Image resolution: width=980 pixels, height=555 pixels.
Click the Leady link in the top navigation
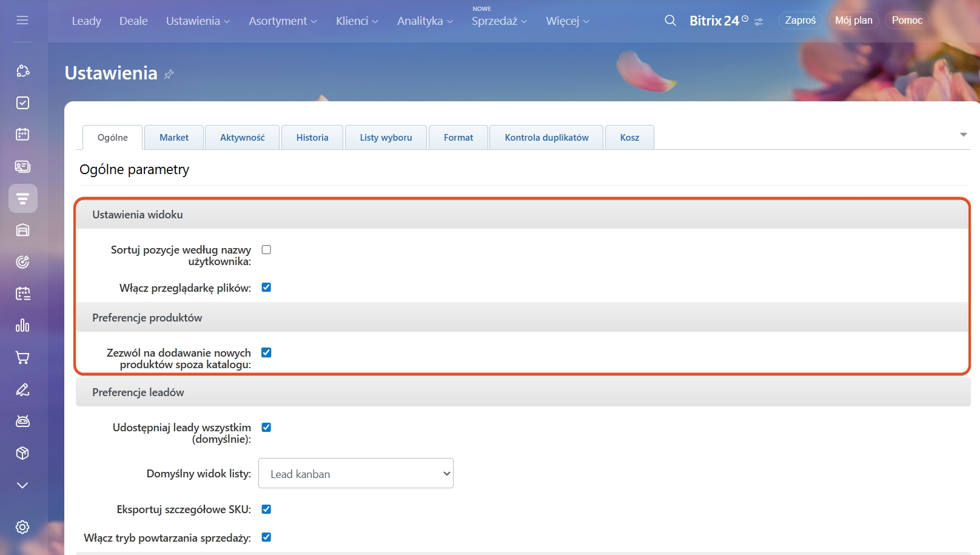(x=87, y=21)
